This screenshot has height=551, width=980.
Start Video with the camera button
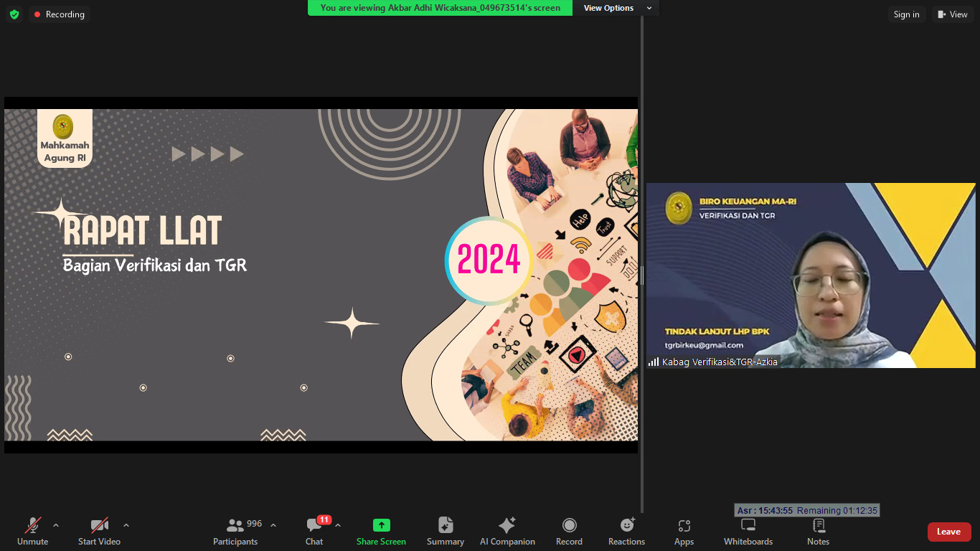pyautogui.click(x=99, y=532)
